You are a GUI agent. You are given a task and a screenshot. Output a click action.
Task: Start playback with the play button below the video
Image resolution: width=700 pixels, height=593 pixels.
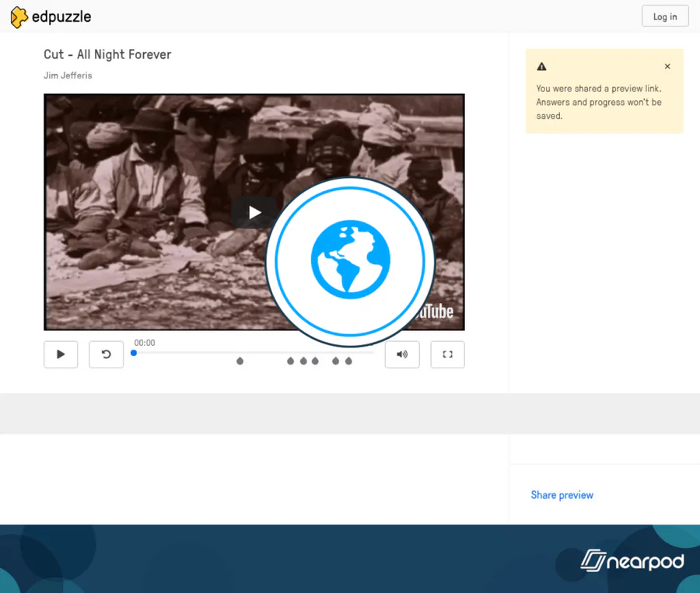coord(61,354)
